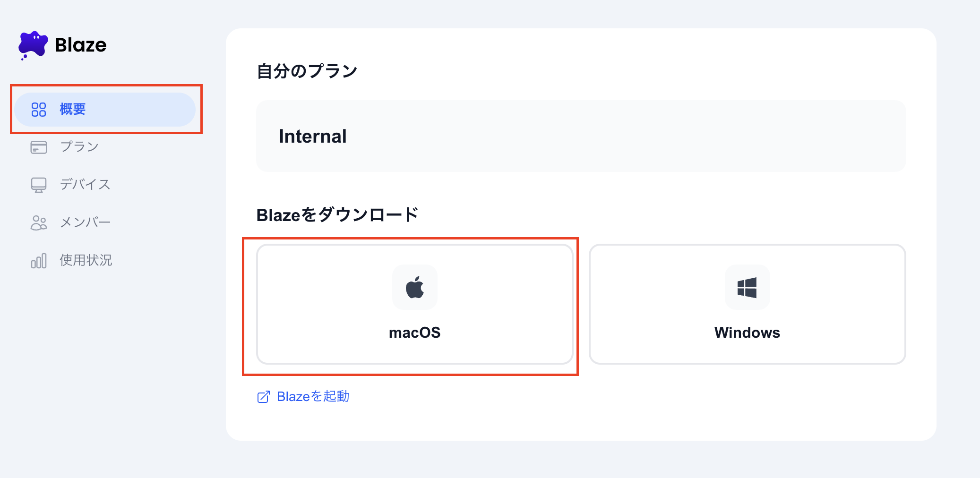Click the Internal plan card

click(581, 136)
